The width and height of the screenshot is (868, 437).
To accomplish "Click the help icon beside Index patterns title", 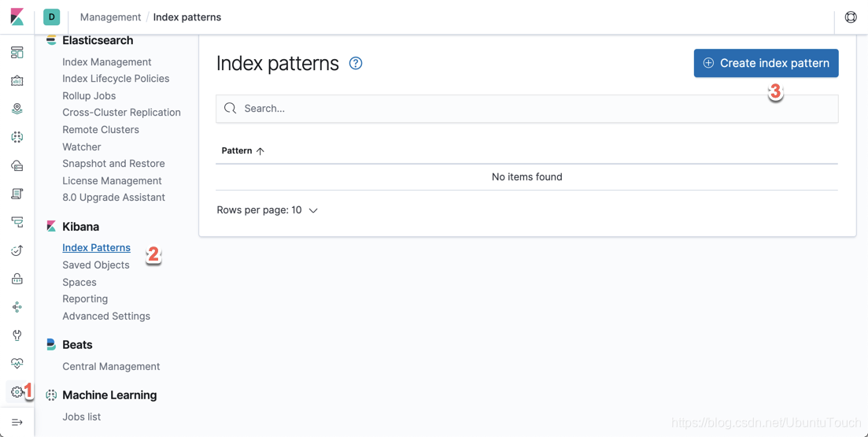I will [x=356, y=63].
